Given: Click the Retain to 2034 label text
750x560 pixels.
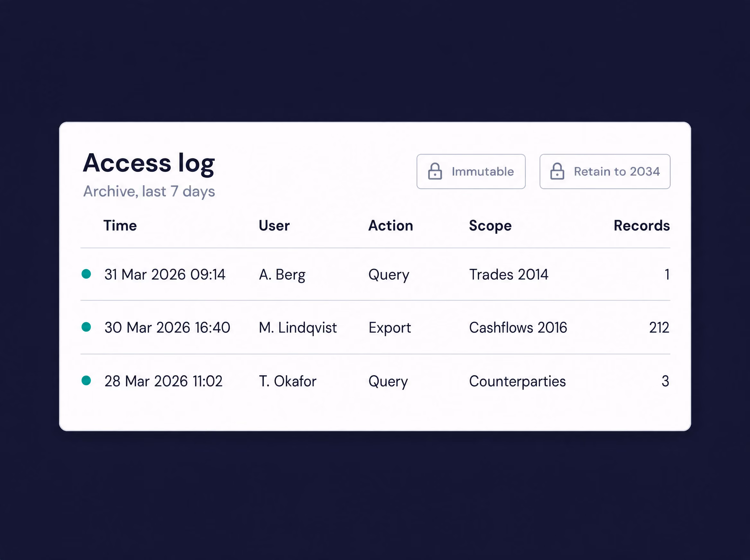Looking at the screenshot, I should (x=617, y=171).
